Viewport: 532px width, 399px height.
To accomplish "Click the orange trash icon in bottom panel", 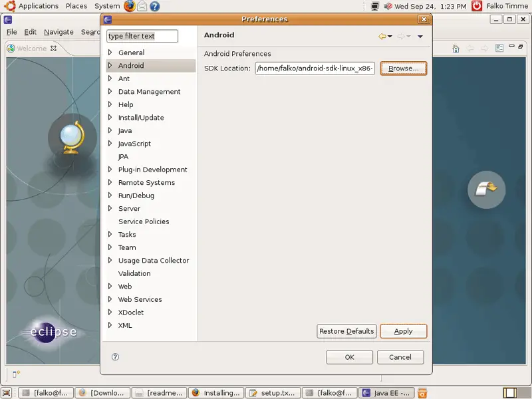I will 422,393.
